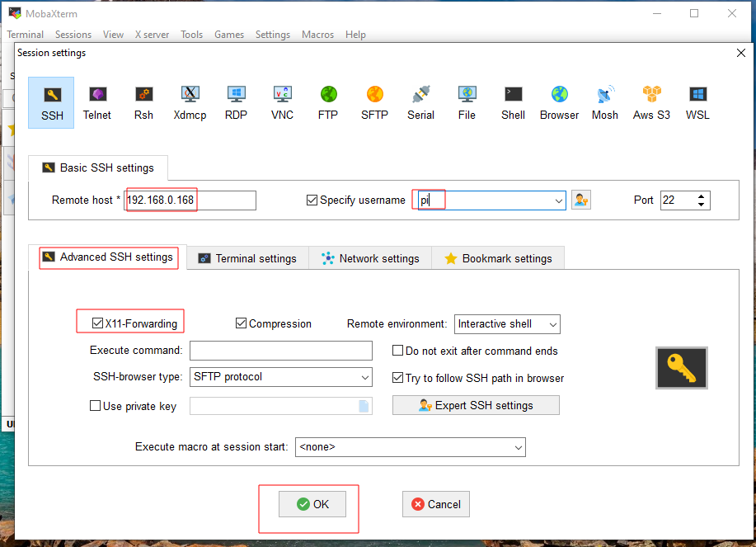Switch to Terminal settings tab
This screenshot has width=756, height=547.
pos(248,258)
